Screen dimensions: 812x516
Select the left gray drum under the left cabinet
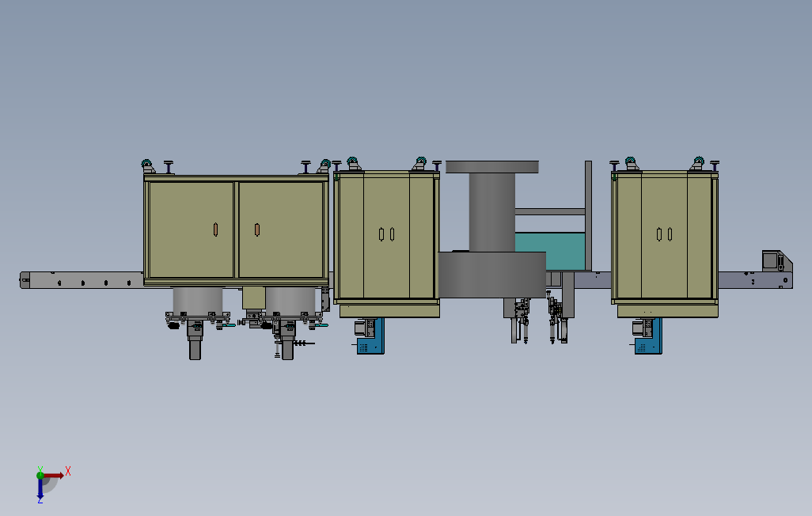coord(198,301)
